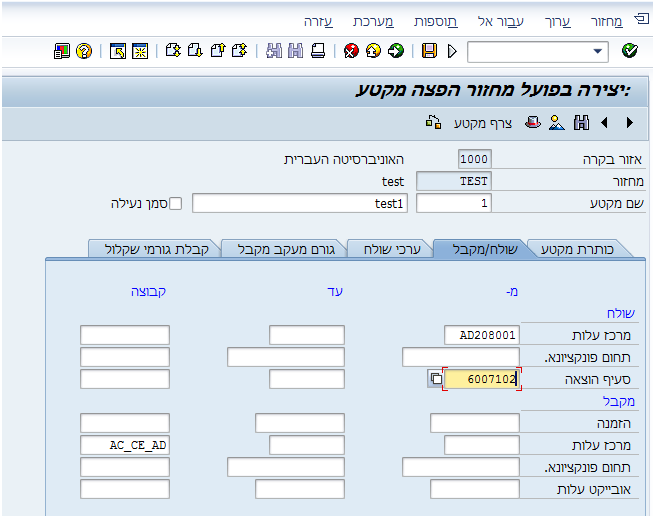Image resolution: width=653 pixels, height=519 pixels.
Task: Click the next segment right arrow icon
Action: pos(629,123)
